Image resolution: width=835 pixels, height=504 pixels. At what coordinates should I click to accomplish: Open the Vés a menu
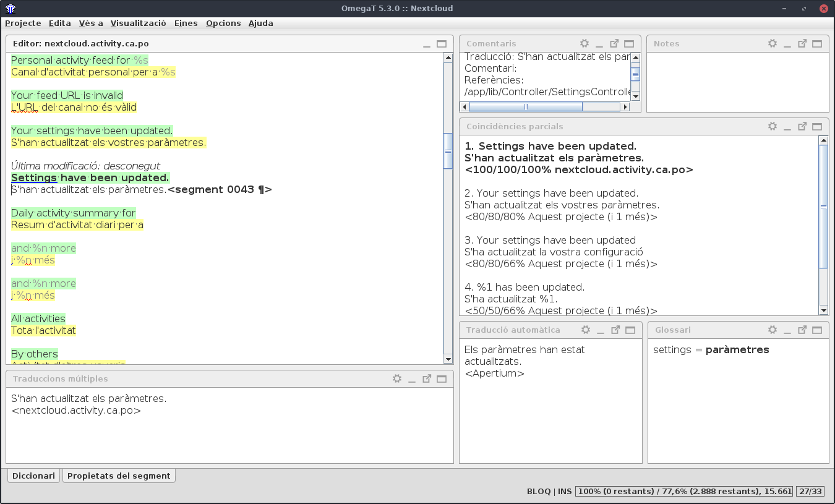[91, 23]
